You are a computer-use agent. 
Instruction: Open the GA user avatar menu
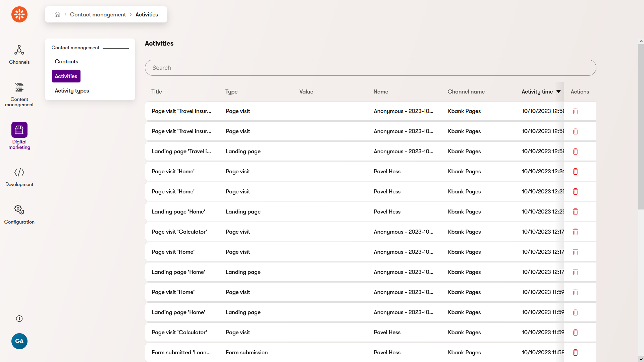point(19,341)
